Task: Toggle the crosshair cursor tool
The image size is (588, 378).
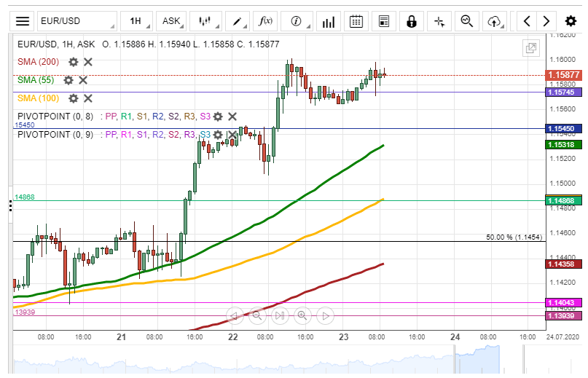Action: click(x=439, y=21)
